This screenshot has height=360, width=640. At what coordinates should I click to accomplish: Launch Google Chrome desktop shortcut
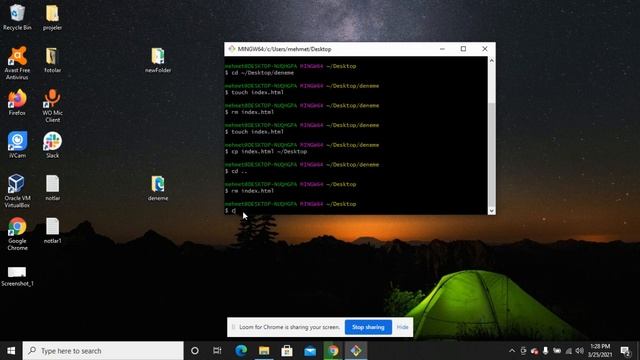(x=17, y=234)
